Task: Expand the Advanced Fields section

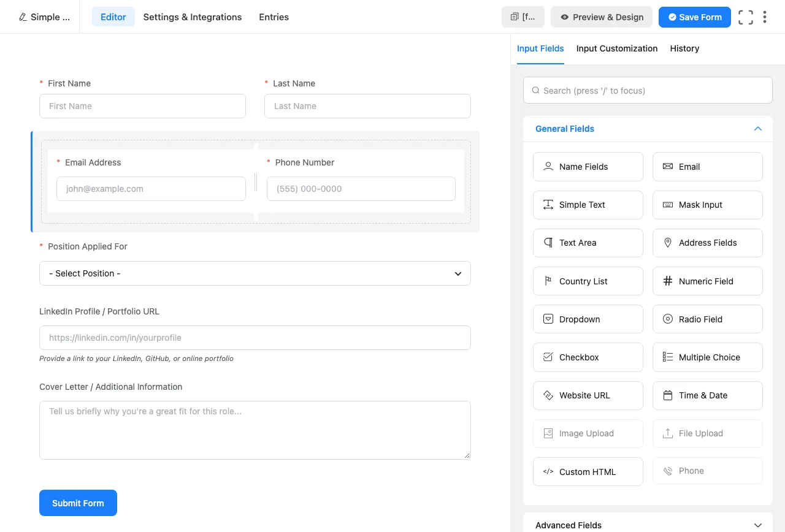Action: click(648, 525)
